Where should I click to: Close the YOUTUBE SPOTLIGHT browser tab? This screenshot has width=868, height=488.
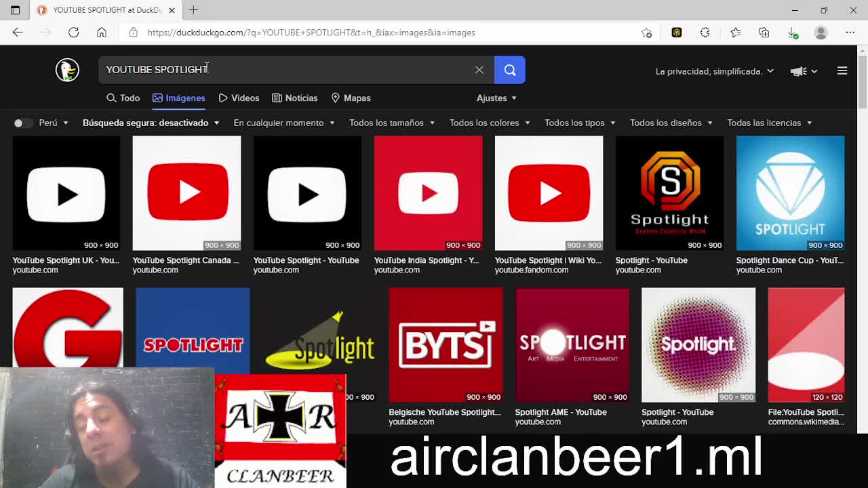click(172, 10)
